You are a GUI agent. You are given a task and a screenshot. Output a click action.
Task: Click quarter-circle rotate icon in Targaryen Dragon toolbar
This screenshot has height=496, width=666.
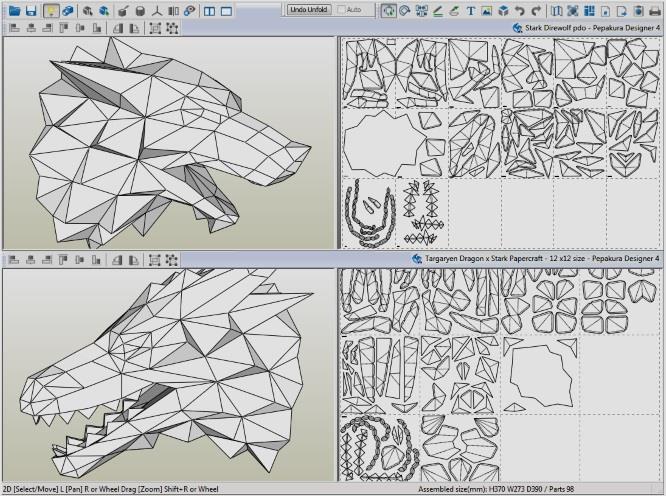(134, 259)
